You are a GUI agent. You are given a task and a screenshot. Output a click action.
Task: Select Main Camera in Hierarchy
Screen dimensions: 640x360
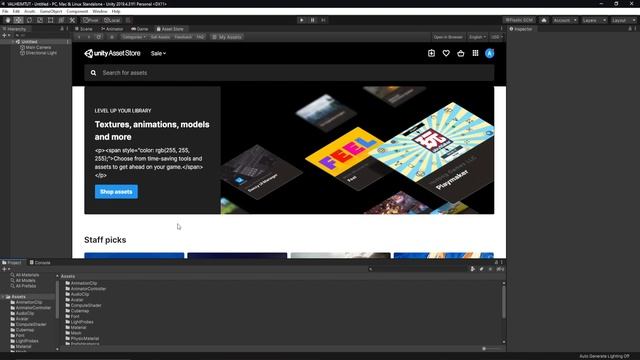tap(36, 47)
